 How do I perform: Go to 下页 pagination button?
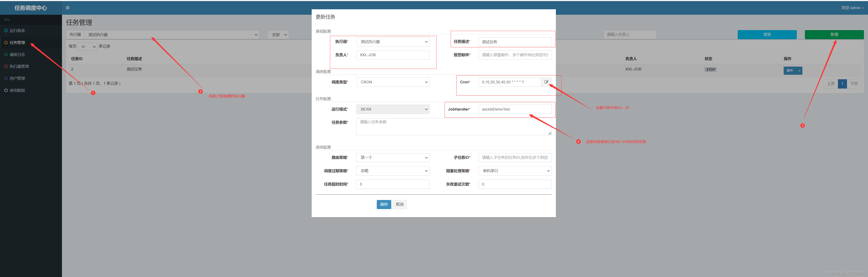[854, 84]
